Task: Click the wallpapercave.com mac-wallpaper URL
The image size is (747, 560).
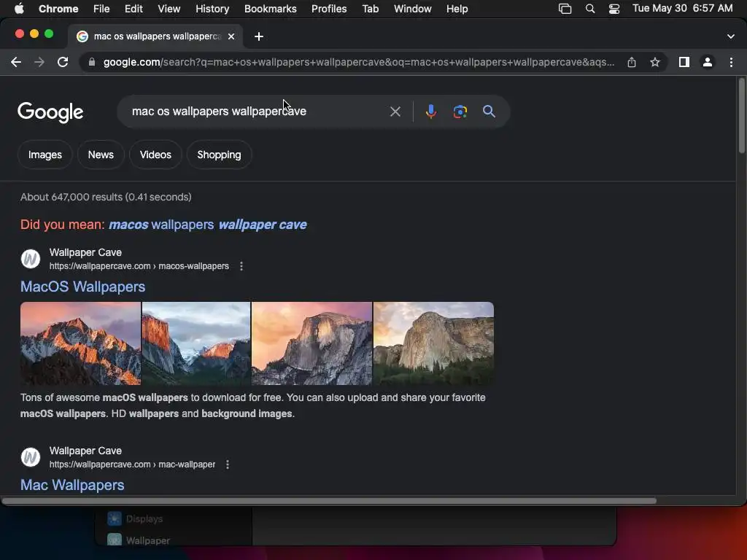Action: coord(133,464)
